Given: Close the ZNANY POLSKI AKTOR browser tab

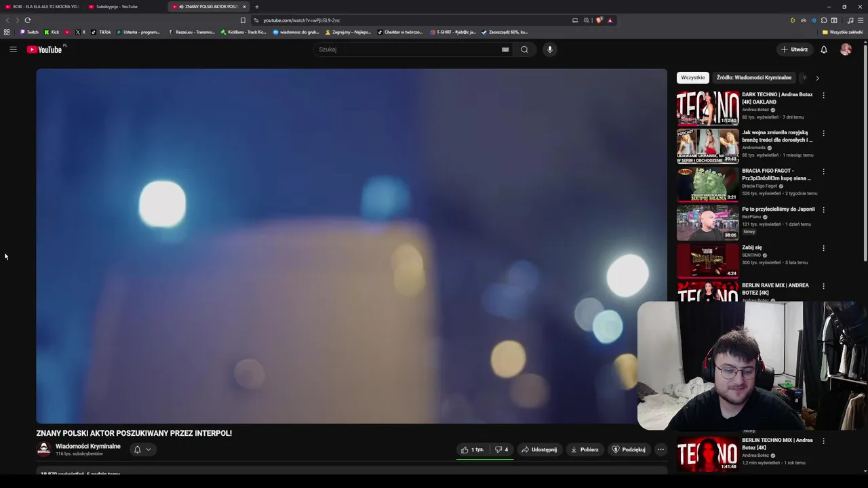Looking at the screenshot, I should (x=244, y=7).
